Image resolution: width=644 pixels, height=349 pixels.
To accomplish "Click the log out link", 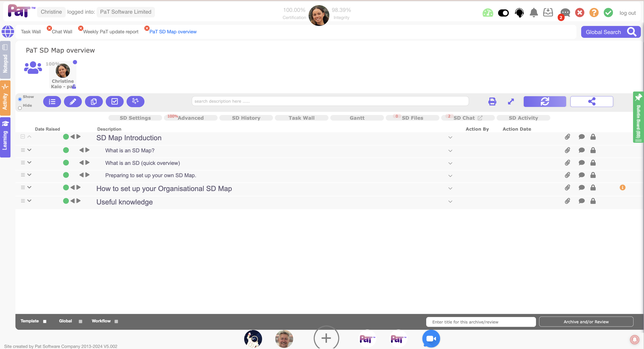I will tap(627, 13).
